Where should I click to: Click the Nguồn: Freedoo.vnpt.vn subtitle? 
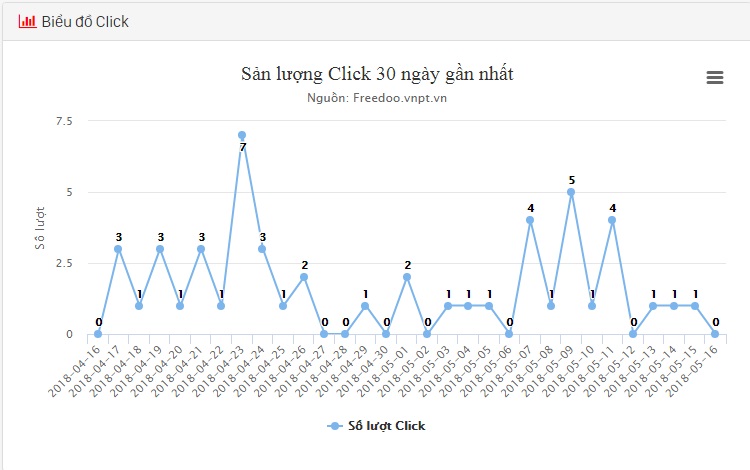tap(378, 98)
